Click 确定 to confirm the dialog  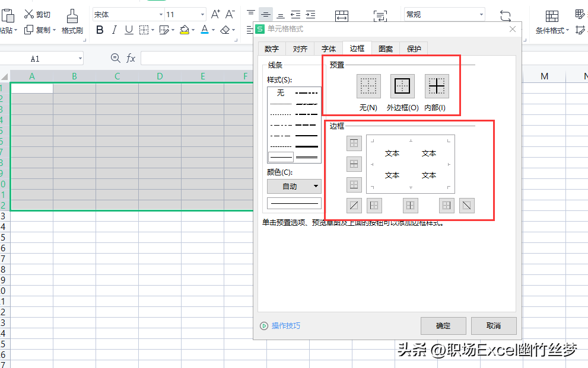443,326
